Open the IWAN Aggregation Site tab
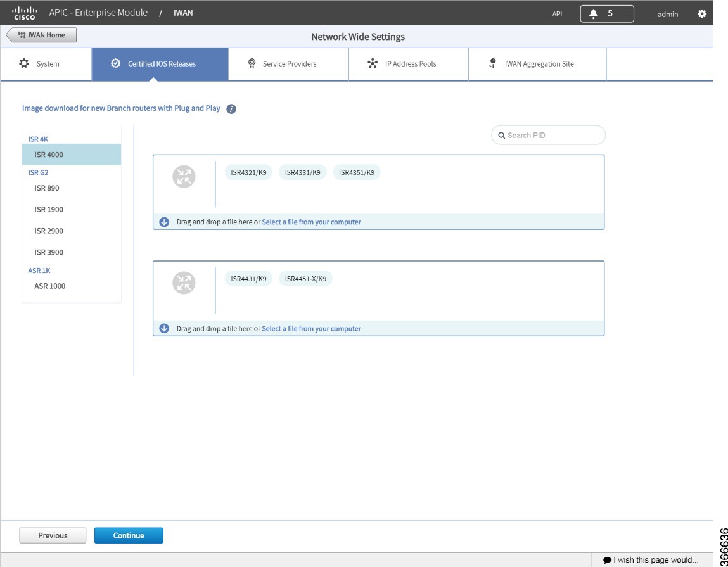The height and width of the screenshot is (567, 728). point(537,64)
